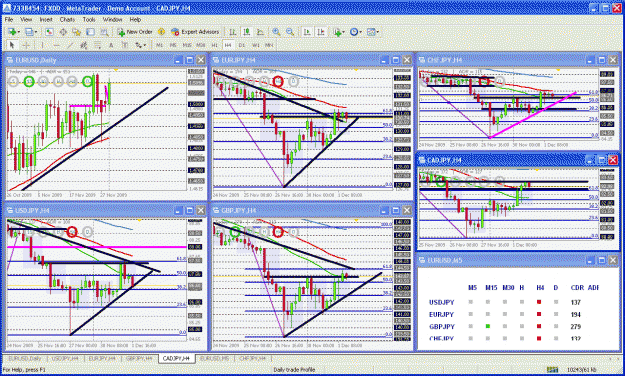The height and width of the screenshot is (376, 625).
Task: Show the Navigator panel
Action: pos(77,32)
